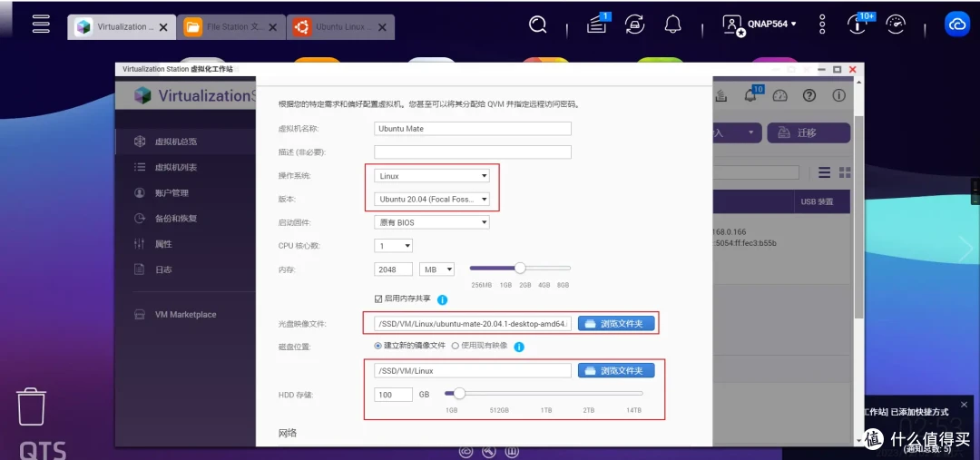Open the stacked-layers icon beside the bell
The height and width of the screenshot is (460, 980).
pos(720,95)
